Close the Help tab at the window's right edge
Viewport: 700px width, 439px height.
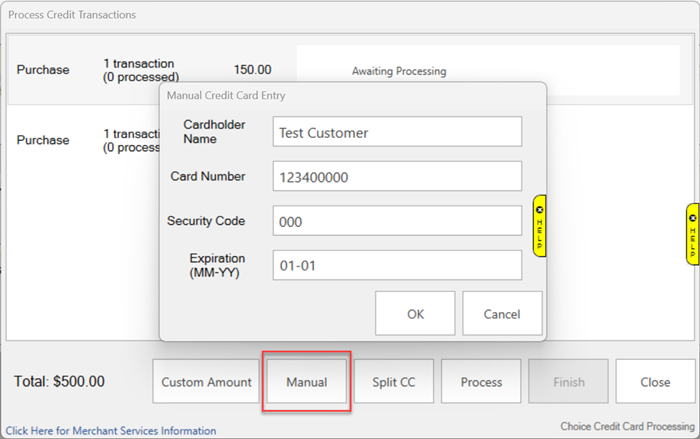coord(692,216)
